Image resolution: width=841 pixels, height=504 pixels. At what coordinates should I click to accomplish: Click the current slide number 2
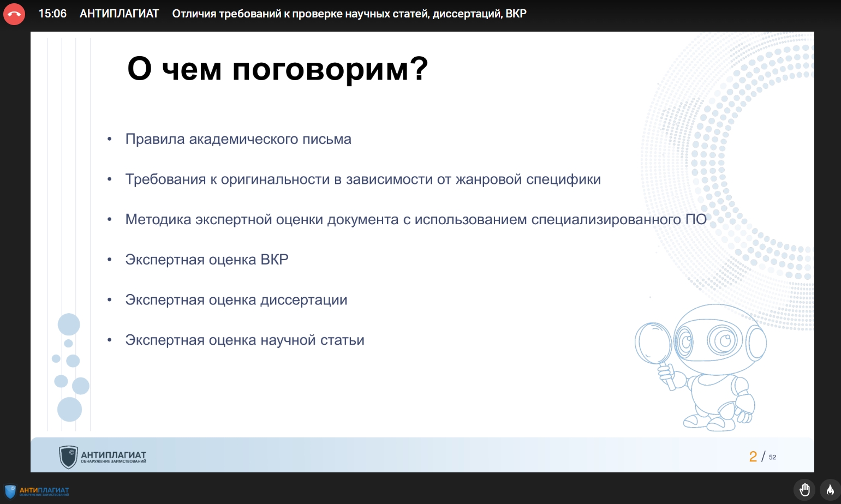(753, 457)
